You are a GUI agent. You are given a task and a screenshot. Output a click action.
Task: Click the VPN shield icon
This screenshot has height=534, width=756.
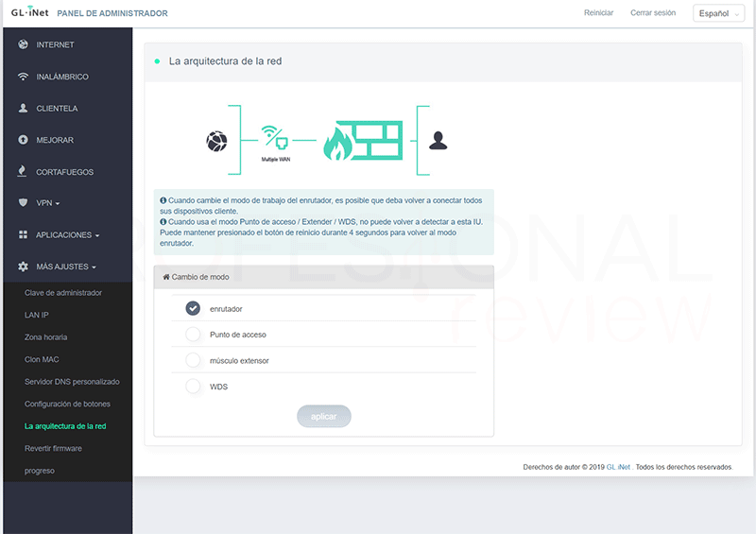click(x=23, y=202)
